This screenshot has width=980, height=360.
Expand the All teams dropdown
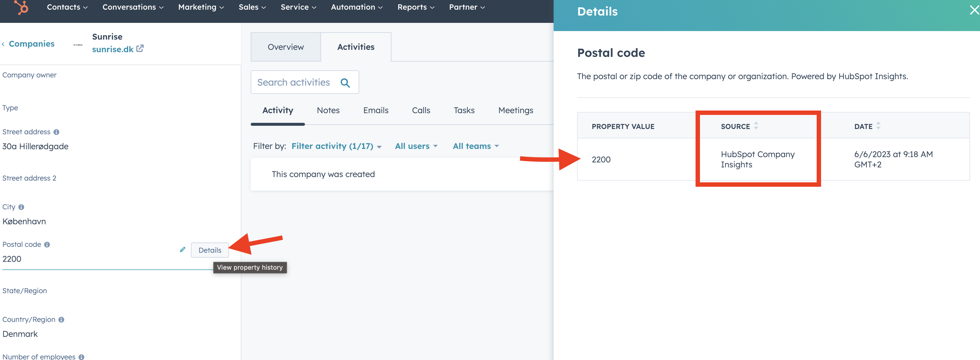tap(475, 146)
